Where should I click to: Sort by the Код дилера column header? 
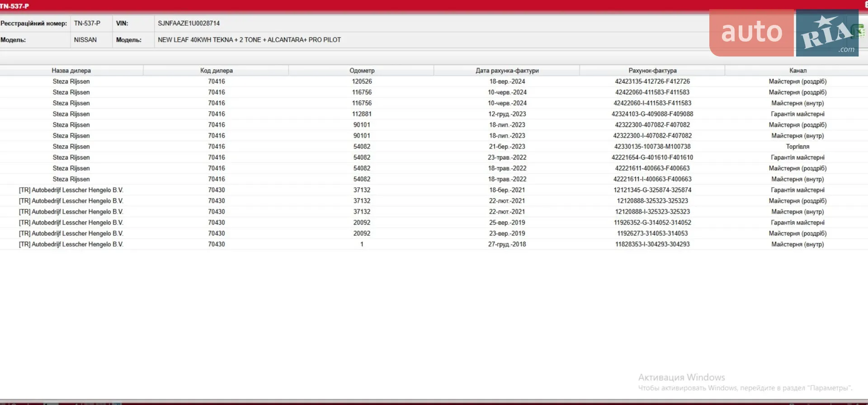coord(217,71)
